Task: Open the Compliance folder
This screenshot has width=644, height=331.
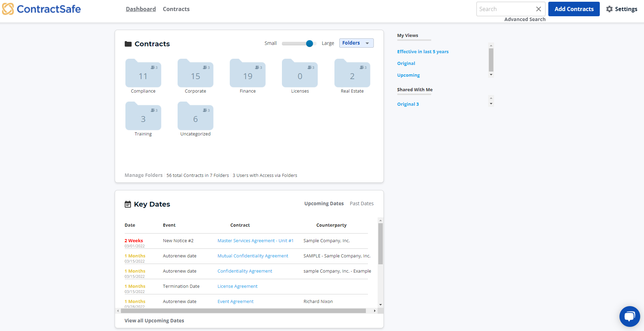Action: click(143, 74)
